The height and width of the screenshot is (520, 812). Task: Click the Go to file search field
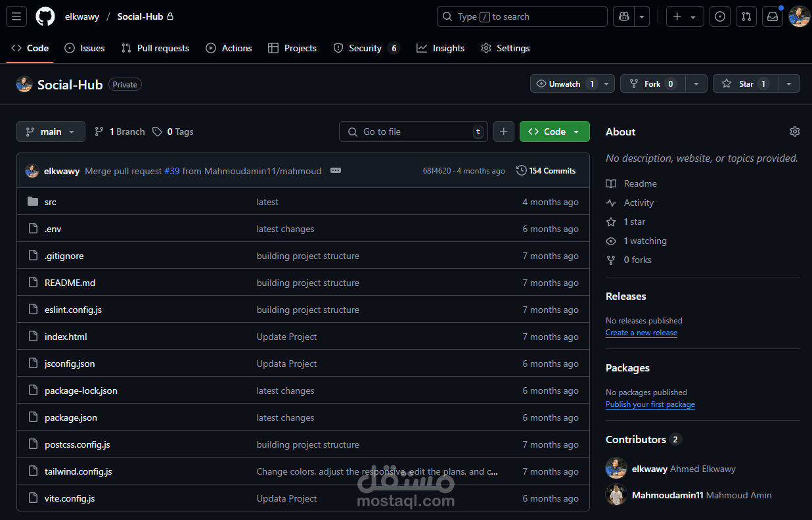[x=413, y=131]
